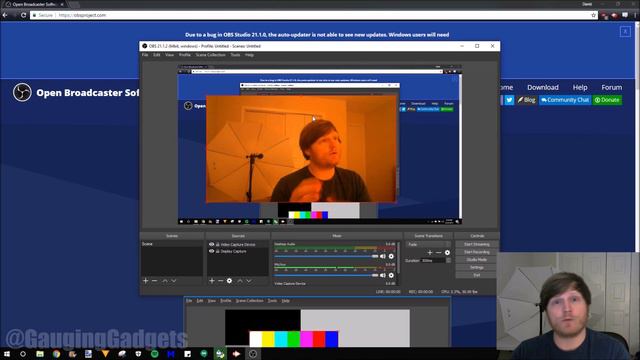Add a scene transition with plus icon
The image size is (640, 360).
(x=430, y=253)
